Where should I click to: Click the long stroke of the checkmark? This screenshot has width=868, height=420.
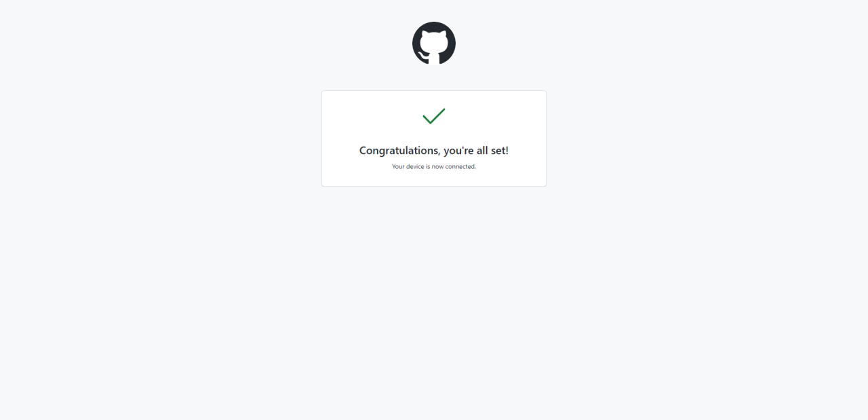point(438,116)
